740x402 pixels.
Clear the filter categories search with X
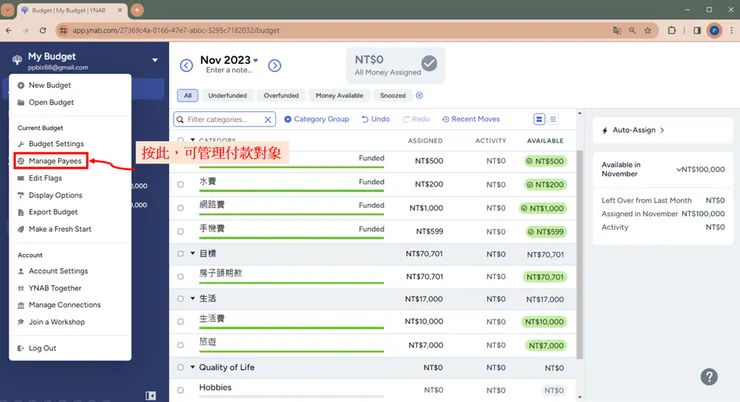pyautogui.click(x=268, y=119)
